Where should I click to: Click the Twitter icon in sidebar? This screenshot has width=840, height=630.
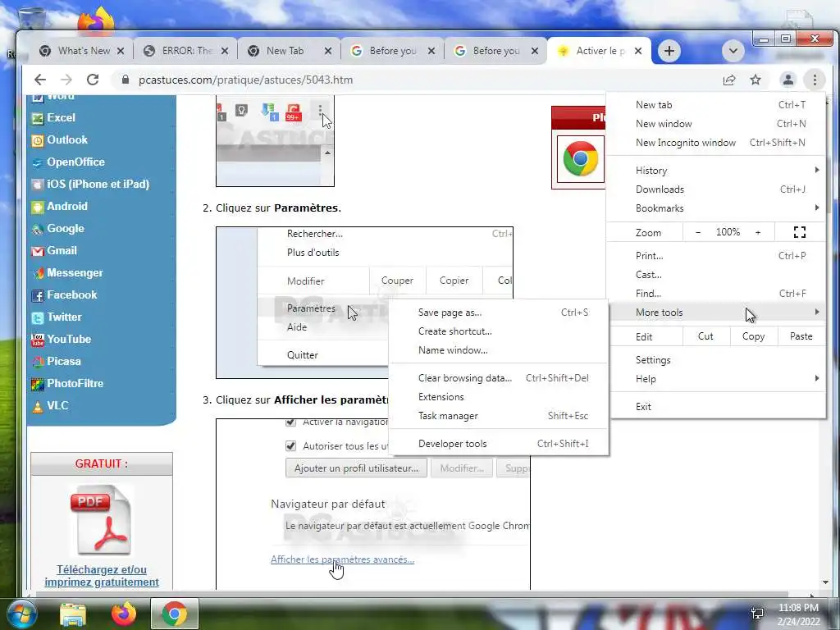point(38,317)
